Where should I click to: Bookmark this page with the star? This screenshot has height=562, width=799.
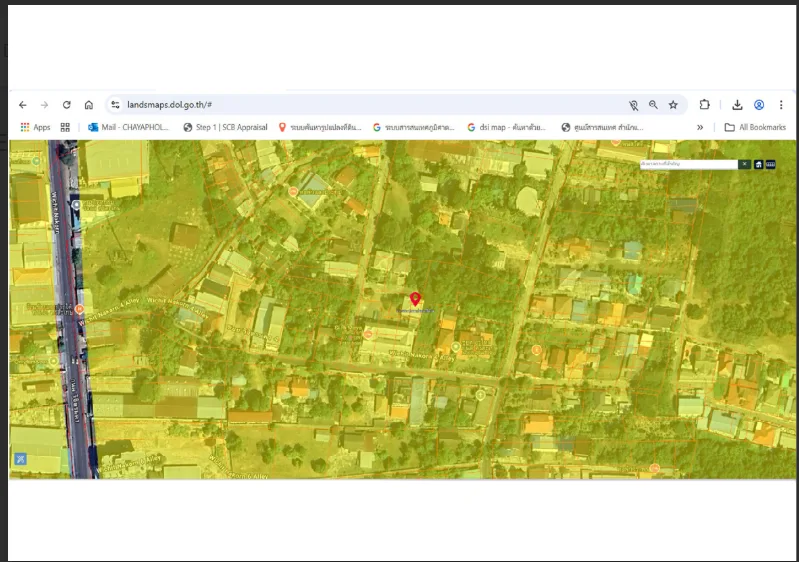[x=673, y=105]
